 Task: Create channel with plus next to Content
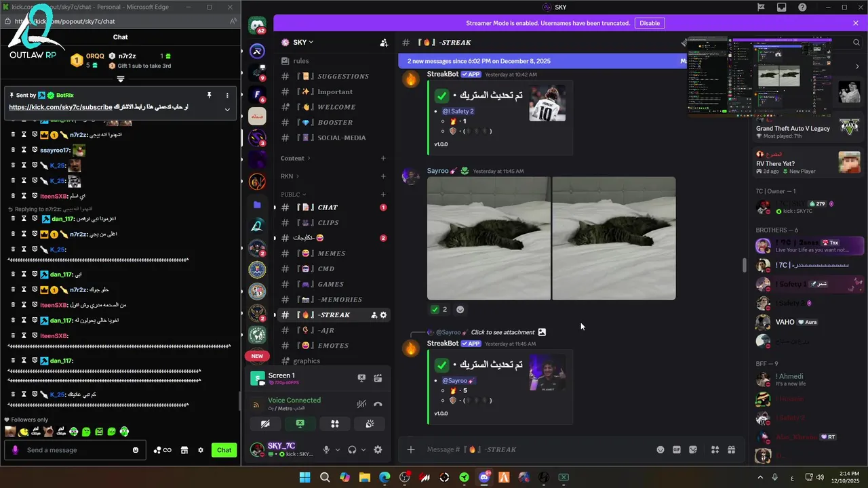click(383, 159)
